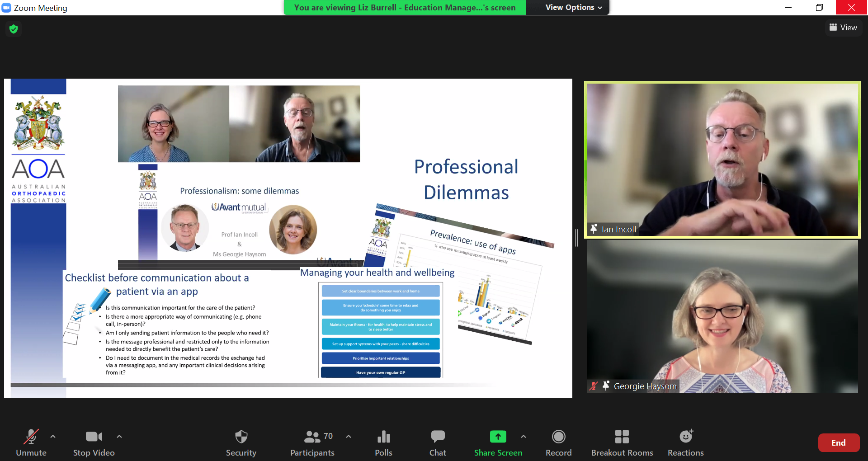Click muted microphone icon on Georgie Haysom tile
868x461 pixels.
click(x=593, y=386)
